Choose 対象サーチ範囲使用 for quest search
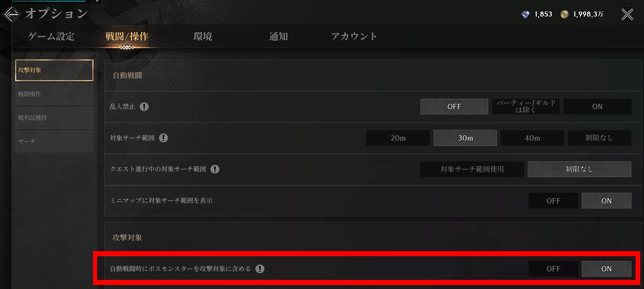Image resolution: width=644 pixels, height=289 pixels. pos(472,169)
